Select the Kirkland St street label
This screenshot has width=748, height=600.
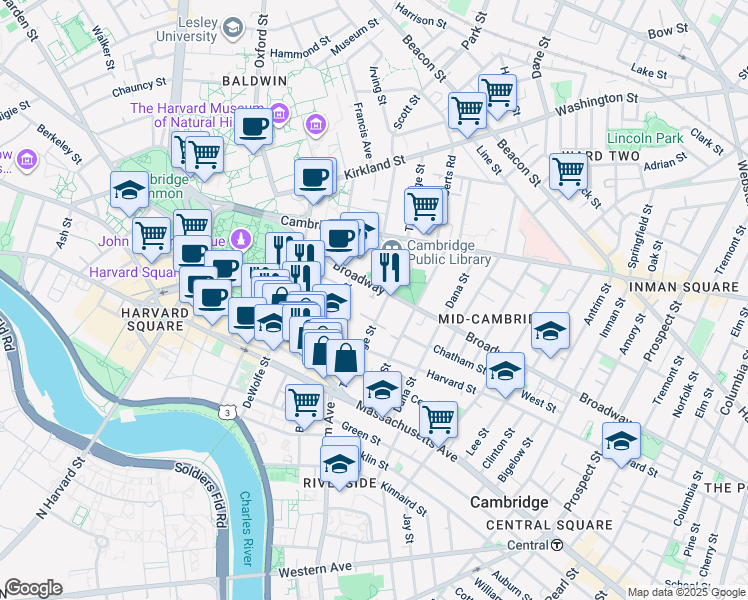tap(374, 167)
